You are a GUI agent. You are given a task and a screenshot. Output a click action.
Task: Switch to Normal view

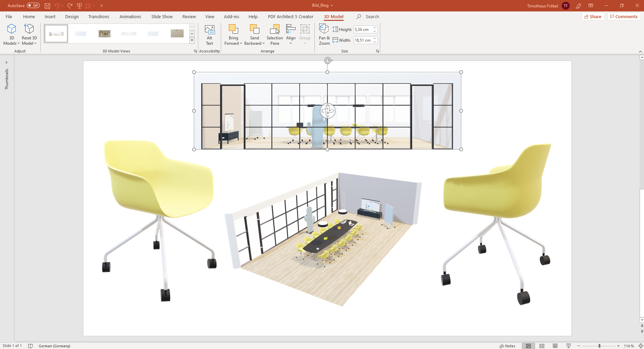[x=528, y=346]
